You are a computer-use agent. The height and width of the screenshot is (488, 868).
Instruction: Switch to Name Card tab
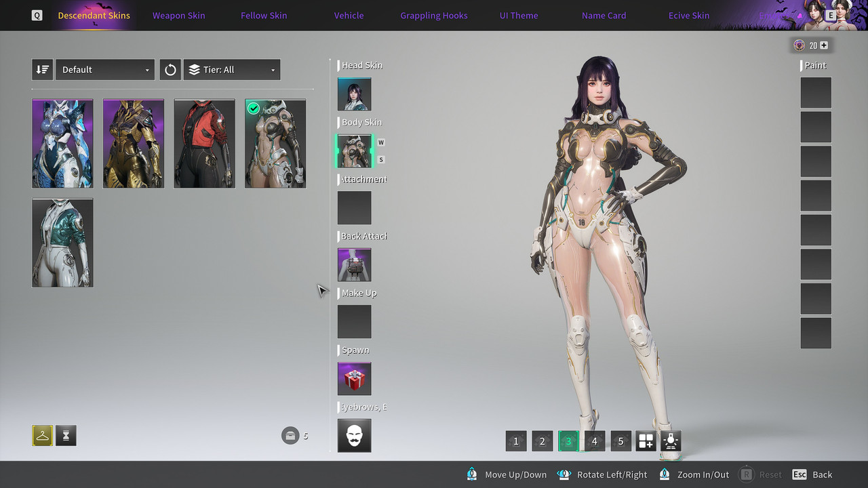tap(604, 15)
